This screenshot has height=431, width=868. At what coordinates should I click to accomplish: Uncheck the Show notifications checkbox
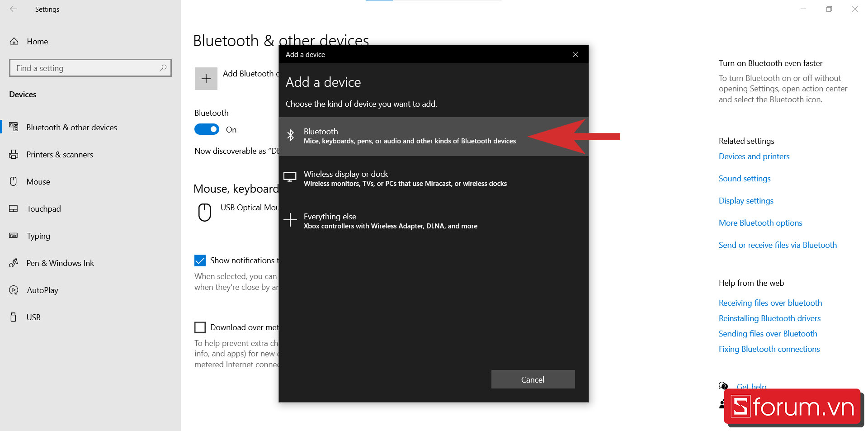pos(200,260)
